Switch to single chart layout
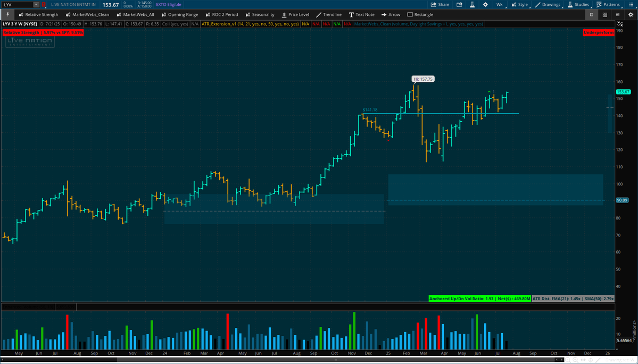This screenshot has height=364, width=638. (591, 15)
